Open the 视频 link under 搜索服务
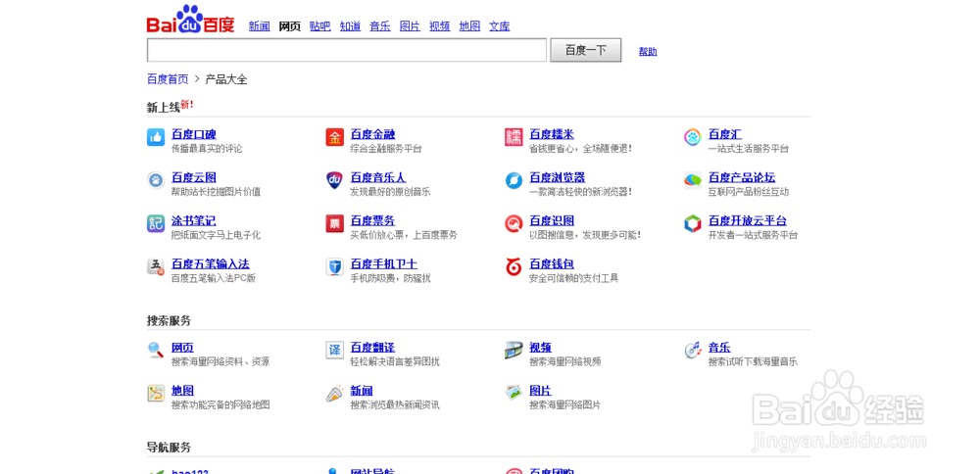 point(540,348)
